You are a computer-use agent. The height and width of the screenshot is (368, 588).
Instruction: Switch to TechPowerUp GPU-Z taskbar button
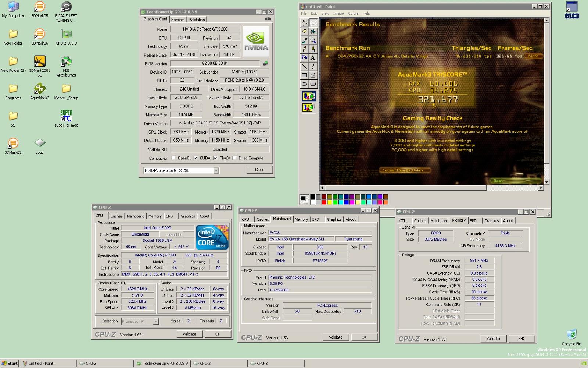point(162,363)
